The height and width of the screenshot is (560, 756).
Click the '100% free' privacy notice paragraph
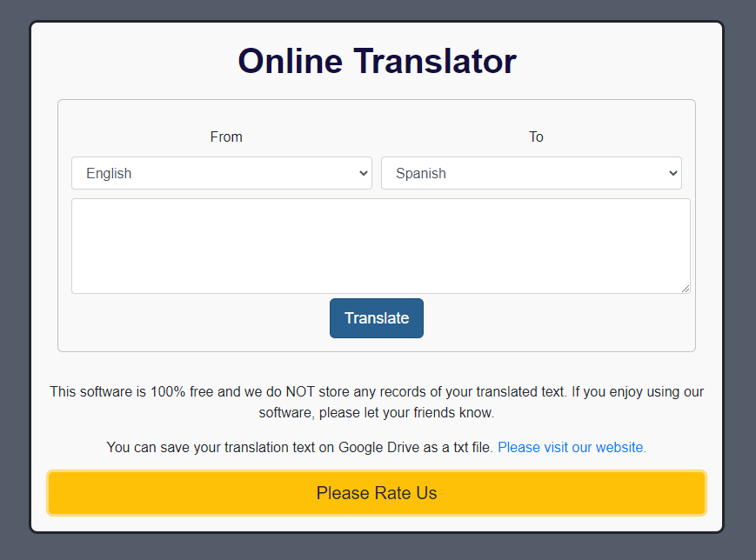[376, 392]
